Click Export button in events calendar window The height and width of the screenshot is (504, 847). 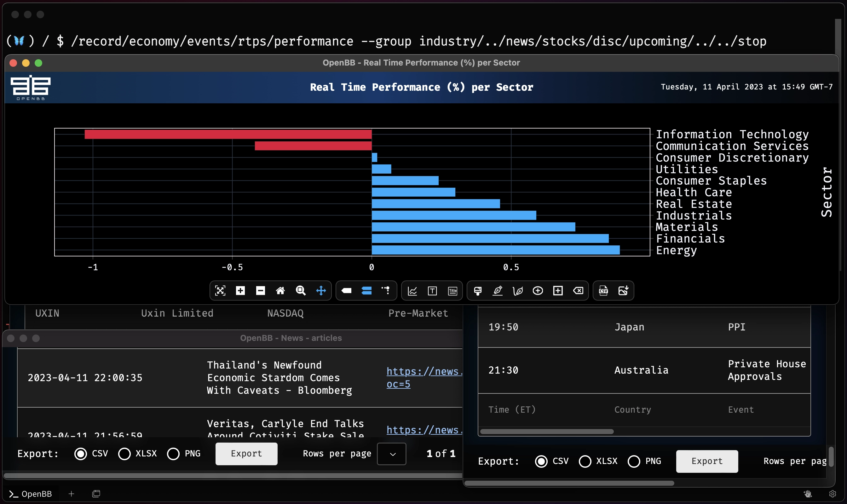coord(707,461)
